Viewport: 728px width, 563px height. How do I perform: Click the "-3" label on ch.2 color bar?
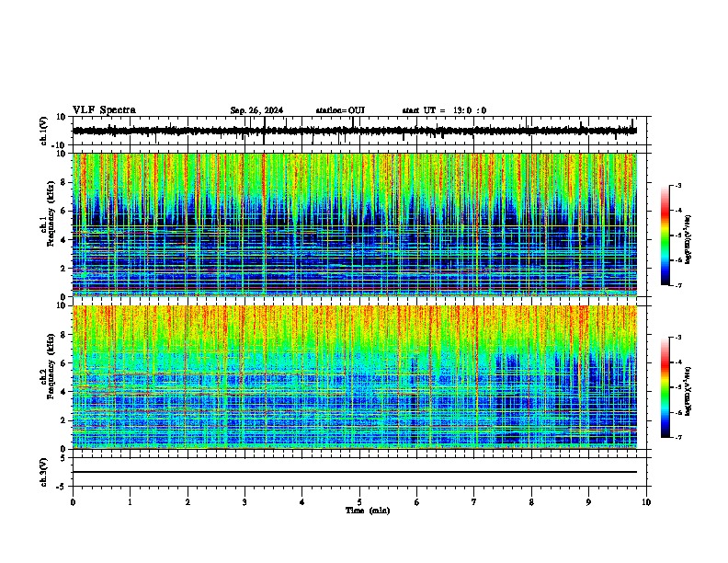coord(678,338)
